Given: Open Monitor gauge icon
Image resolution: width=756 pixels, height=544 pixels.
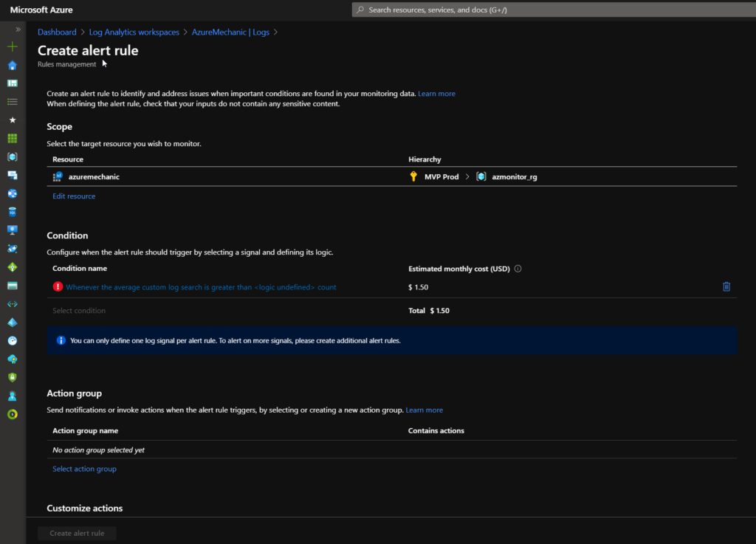Looking at the screenshot, I should [x=13, y=341].
